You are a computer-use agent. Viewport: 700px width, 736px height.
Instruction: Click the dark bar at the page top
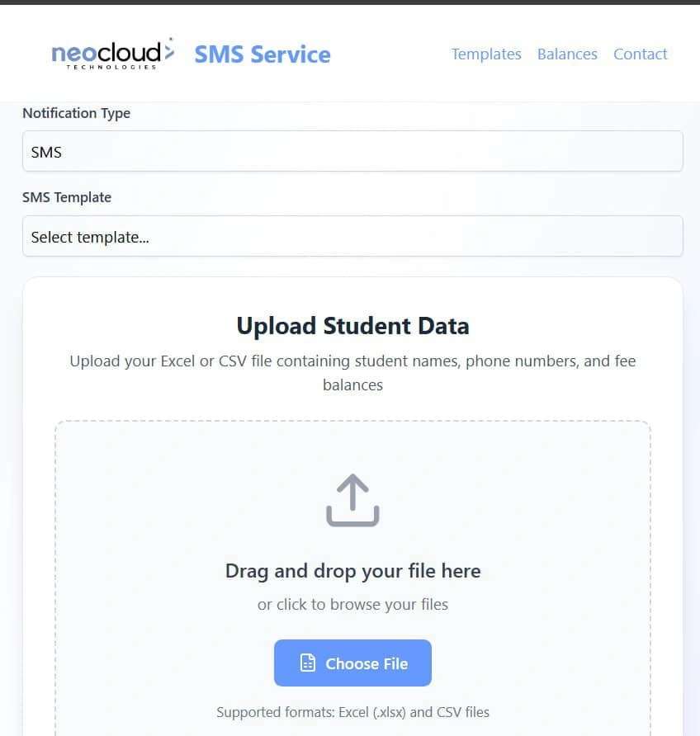coord(350,2)
